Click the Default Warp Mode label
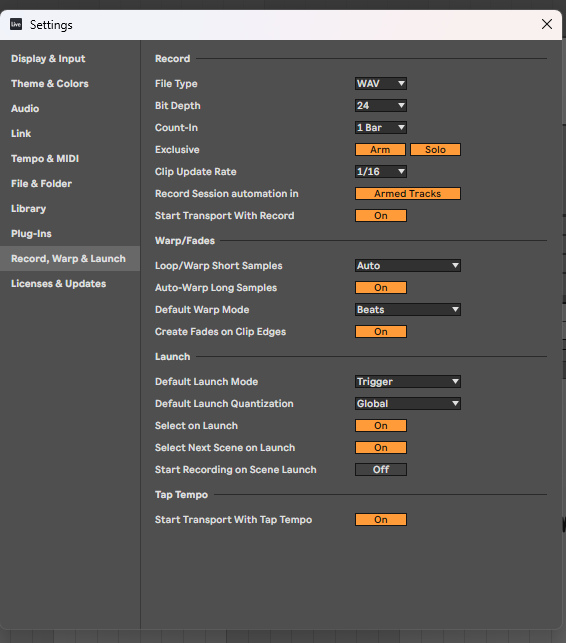 pyautogui.click(x=202, y=310)
